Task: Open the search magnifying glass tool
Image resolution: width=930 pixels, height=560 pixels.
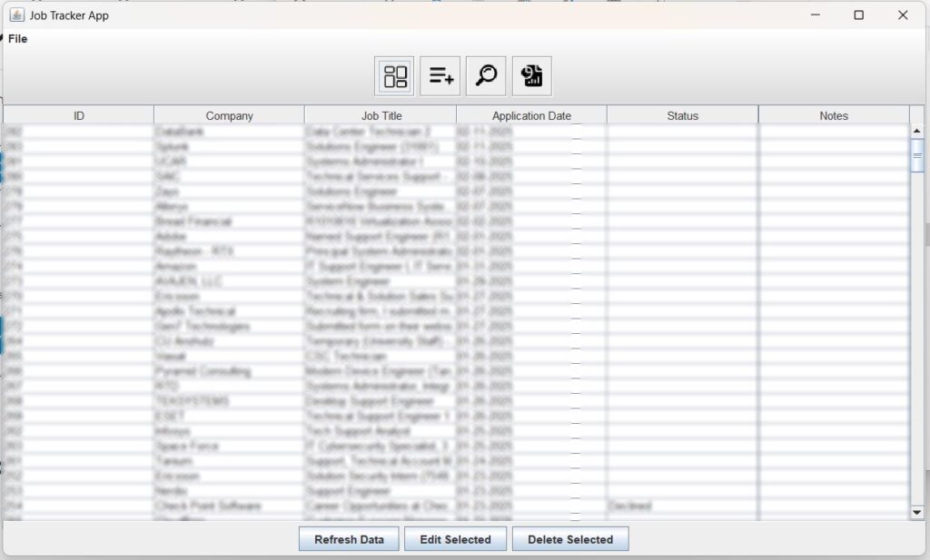Action: tap(487, 76)
